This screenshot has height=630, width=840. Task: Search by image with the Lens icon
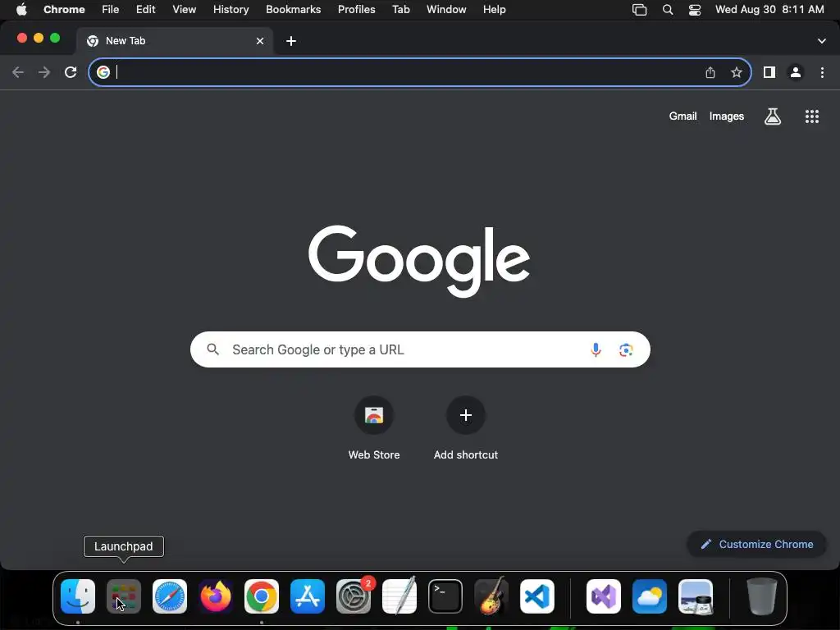[626, 349]
